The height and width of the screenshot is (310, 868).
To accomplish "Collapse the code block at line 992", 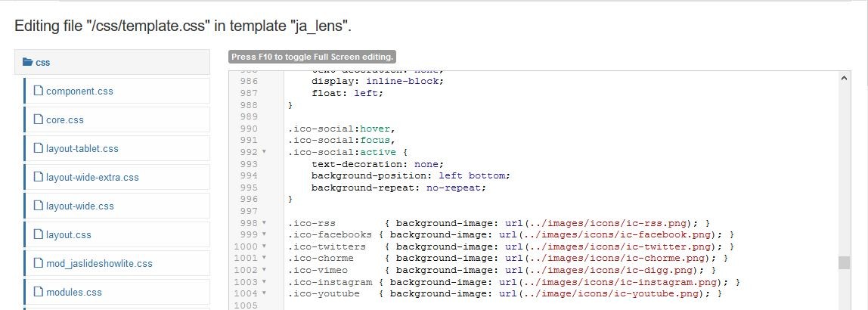I will tap(264, 152).
